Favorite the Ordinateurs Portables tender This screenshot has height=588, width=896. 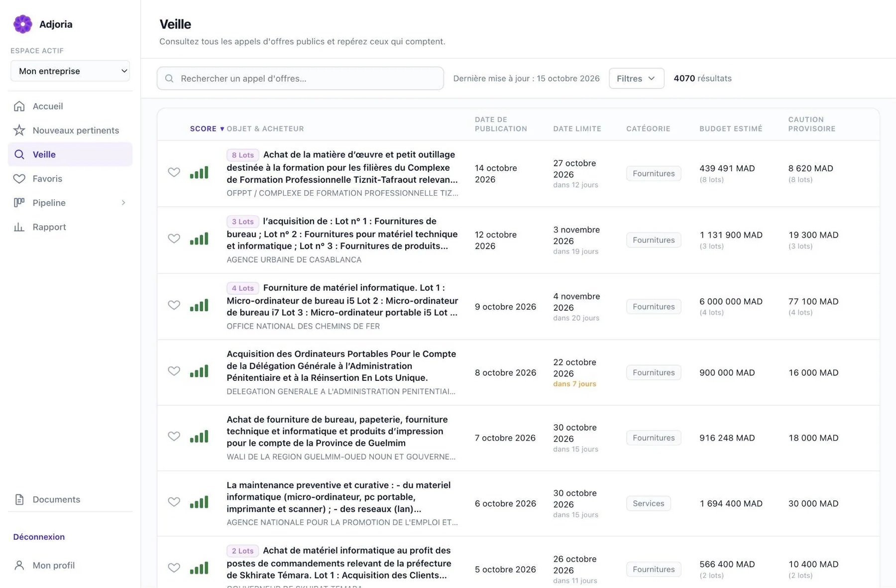coord(174,371)
